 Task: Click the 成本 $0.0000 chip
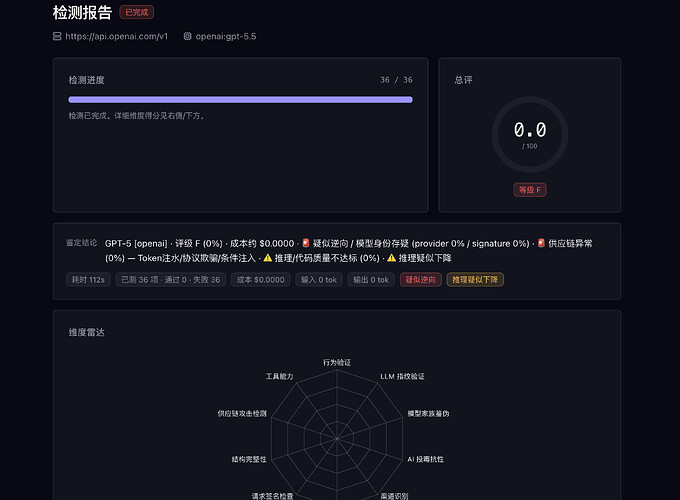[x=261, y=280]
